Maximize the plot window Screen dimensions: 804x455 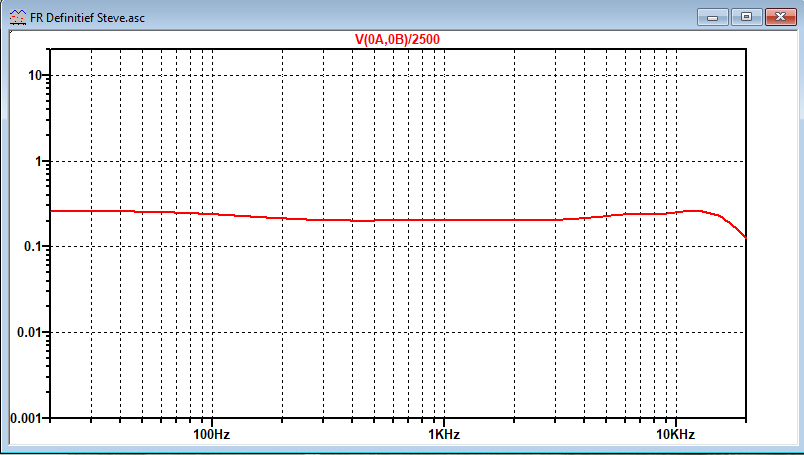pyautogui.click(x=747, y=17)
